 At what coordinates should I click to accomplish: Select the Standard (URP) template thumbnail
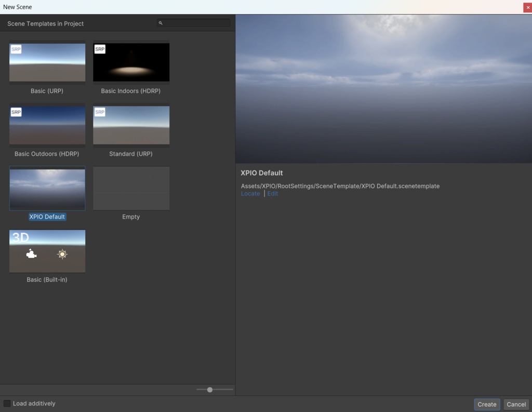(131, 125)
